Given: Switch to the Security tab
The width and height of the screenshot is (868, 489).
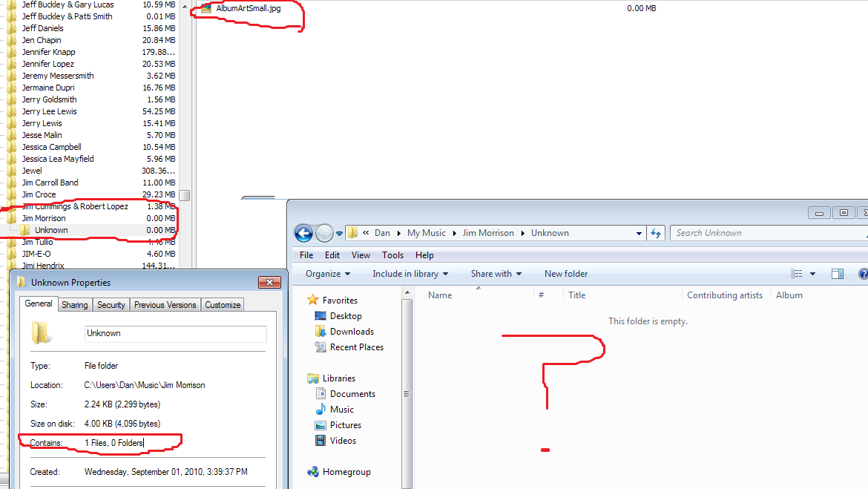Looking at the screenshot, I should tap(111, 304).
